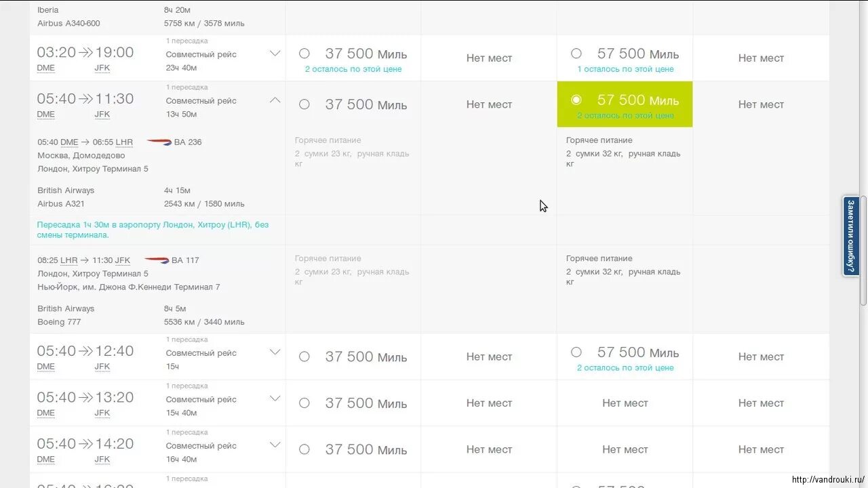Select 37 500 miles fare for 05:40–11:30 flight
Image resolution: width=868 pixels, height=488 pixels.
point(304,104)
